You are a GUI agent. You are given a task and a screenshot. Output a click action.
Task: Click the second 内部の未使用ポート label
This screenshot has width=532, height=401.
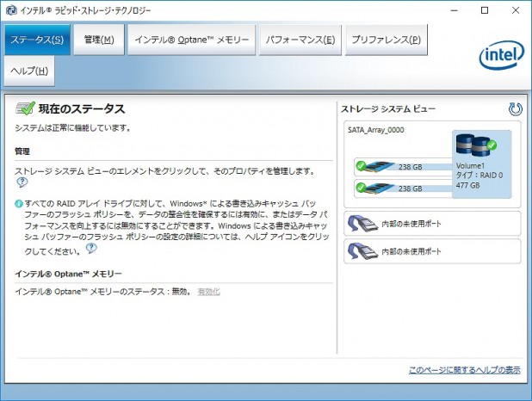(x=411, y=252)
